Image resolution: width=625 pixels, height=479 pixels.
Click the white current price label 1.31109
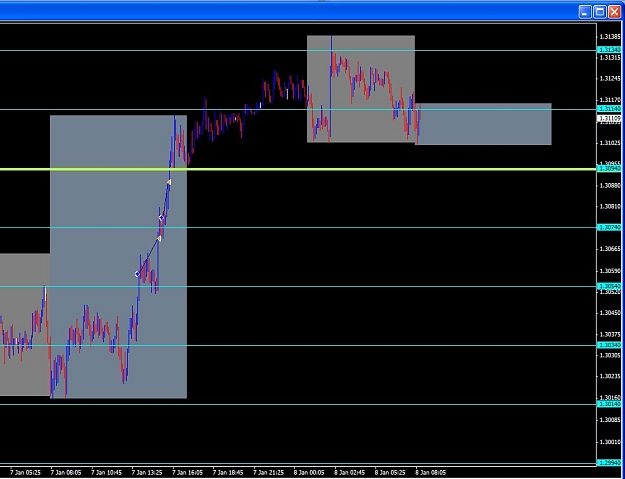click(x=609, y=118)
